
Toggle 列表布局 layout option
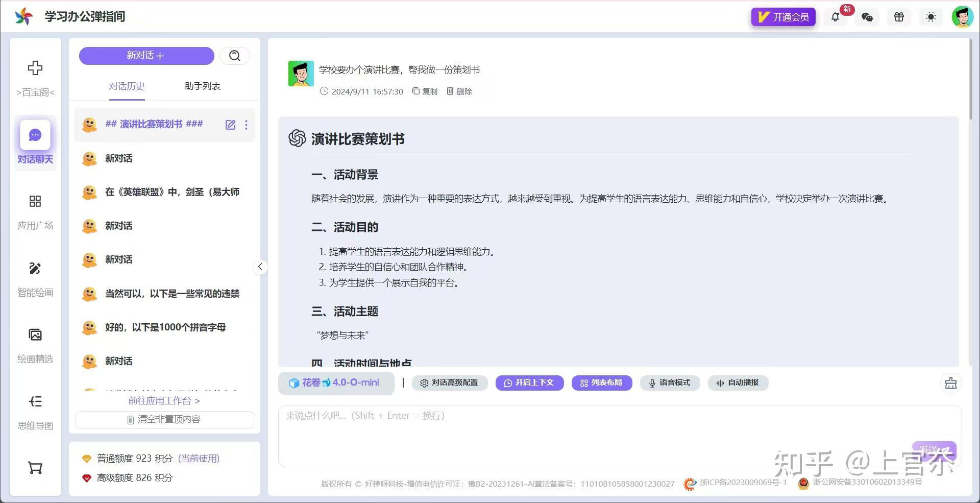tap(602, 383)
